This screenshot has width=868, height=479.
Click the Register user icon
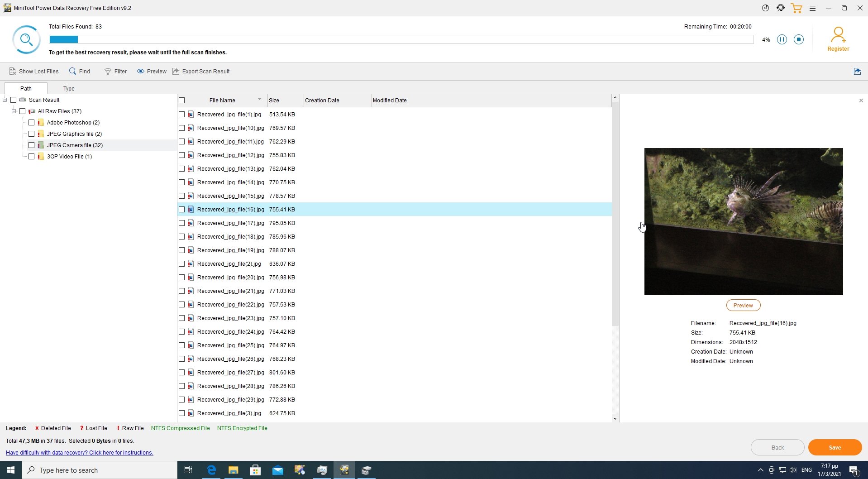[x=838, y=35]
